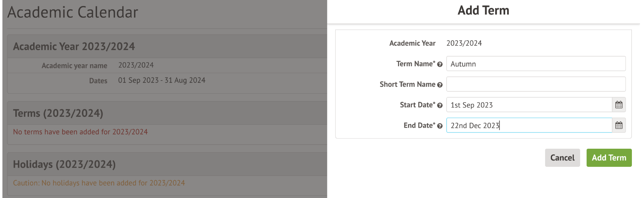
Task: Select the Start Date text input
Action: (529, 105)
